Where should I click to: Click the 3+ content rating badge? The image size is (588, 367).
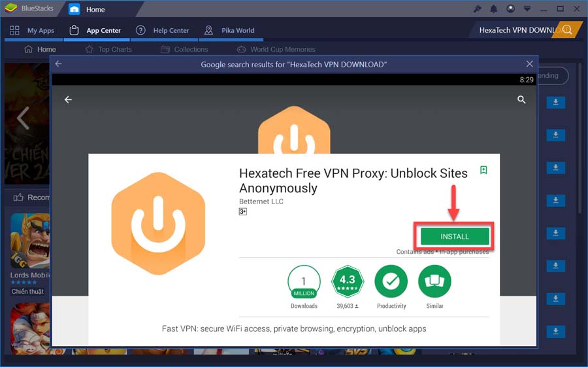(x=242, y=211)
